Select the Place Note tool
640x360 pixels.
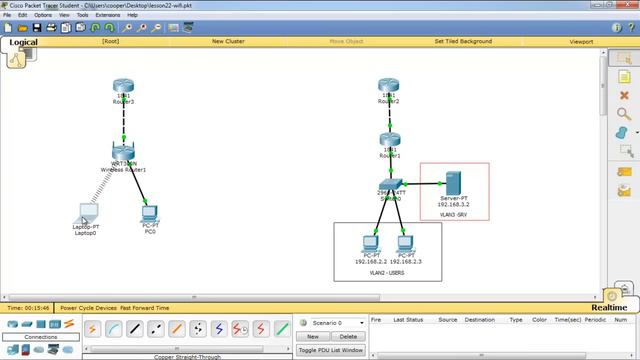624,77
